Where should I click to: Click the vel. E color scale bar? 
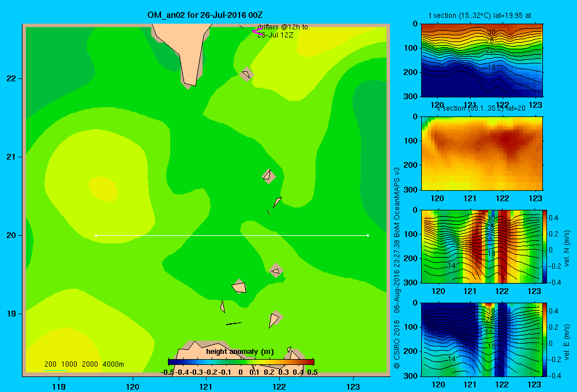[545, 340]
